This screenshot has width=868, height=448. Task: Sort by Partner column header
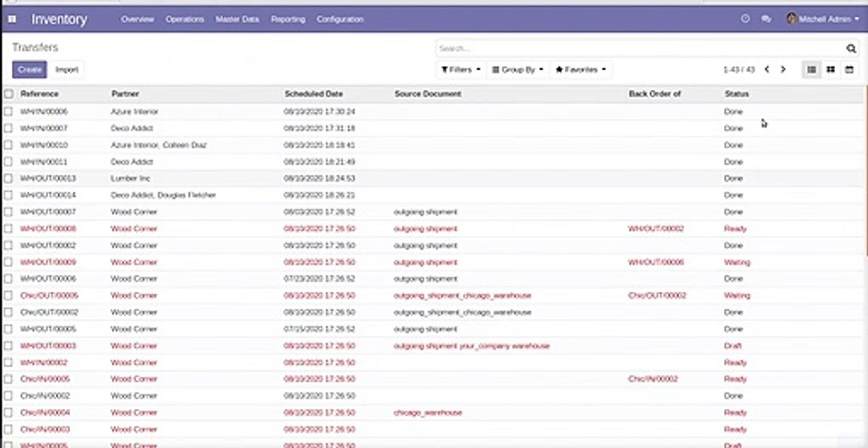click(125, 94)
